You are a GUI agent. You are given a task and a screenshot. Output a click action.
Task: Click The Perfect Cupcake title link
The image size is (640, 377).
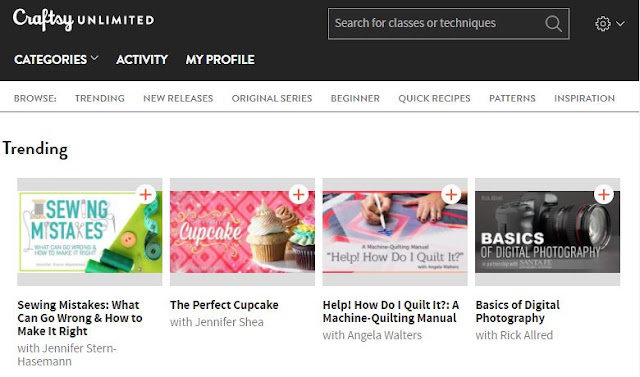pyautogui.click(x=224, y=305)
